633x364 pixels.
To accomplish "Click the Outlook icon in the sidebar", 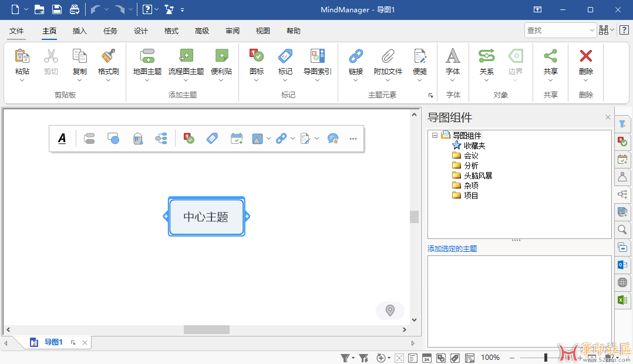I will coord(622,265).
